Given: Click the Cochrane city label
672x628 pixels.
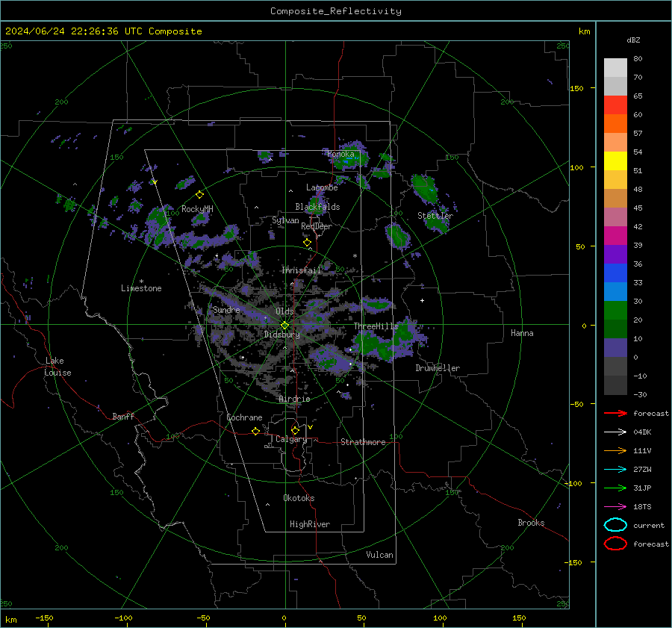Looking at the screenshot, I should (244, 417).
